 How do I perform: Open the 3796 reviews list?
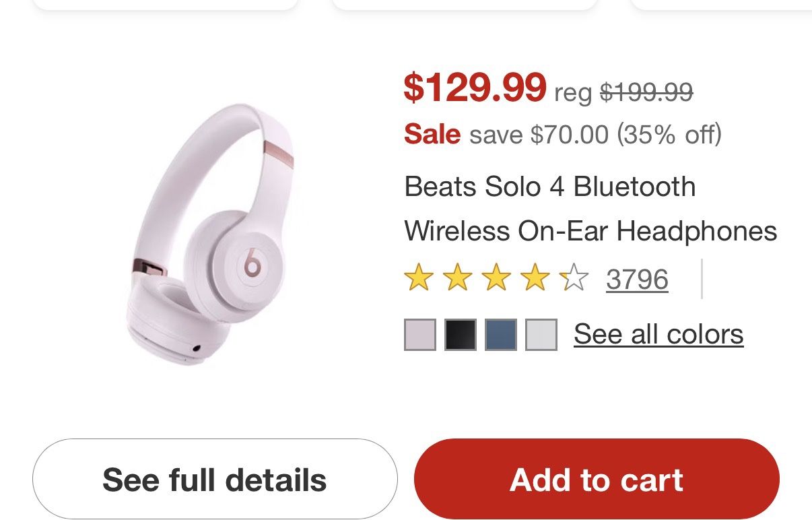coord(637,279)
